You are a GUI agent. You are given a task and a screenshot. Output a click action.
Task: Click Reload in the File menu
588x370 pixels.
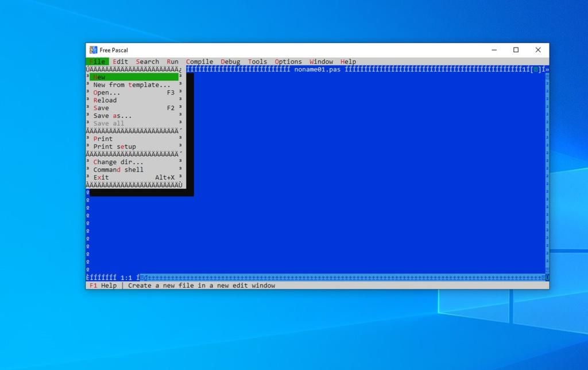(x=134, y=100)
